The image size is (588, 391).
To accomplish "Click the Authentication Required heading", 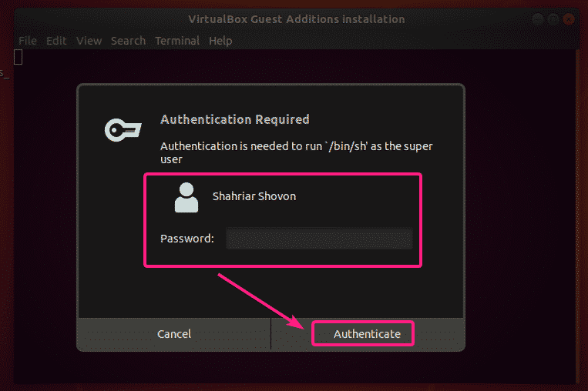I will [234, 119].
